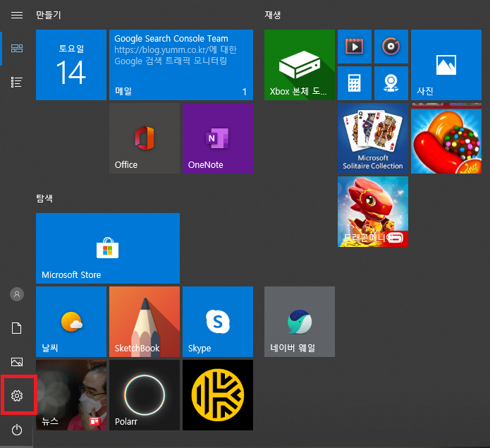Open the user account icon
This screenshot has width=490, height=448.
(17, 294)
